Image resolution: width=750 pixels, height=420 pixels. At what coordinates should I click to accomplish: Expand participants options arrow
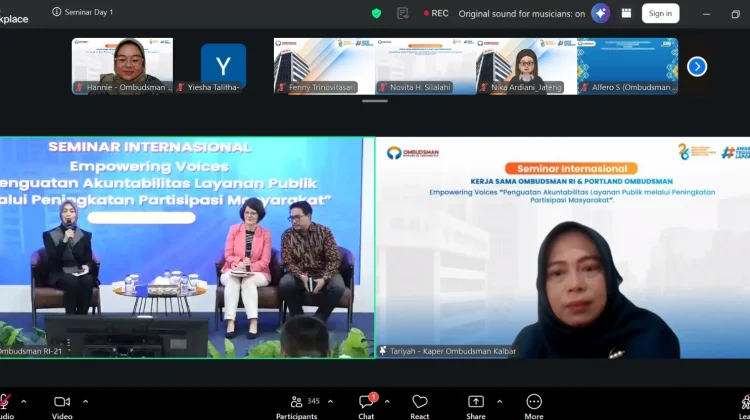330,402
